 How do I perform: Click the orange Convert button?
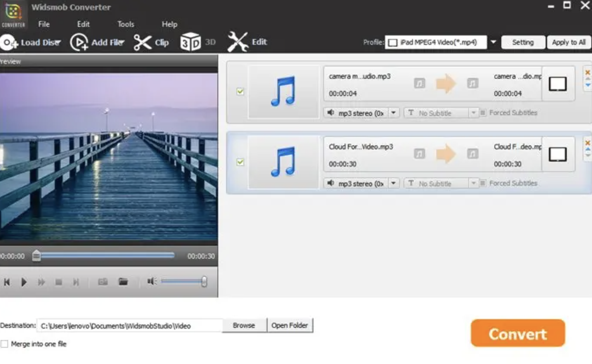point(518,333)
